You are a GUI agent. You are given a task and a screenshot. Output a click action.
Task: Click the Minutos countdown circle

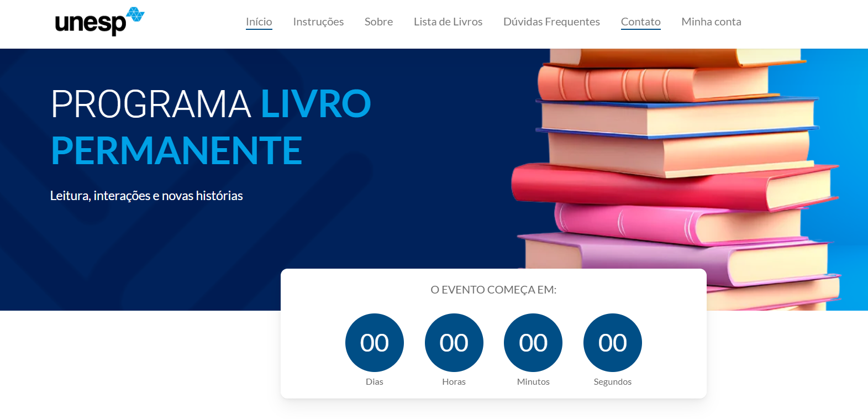(533, 343)
